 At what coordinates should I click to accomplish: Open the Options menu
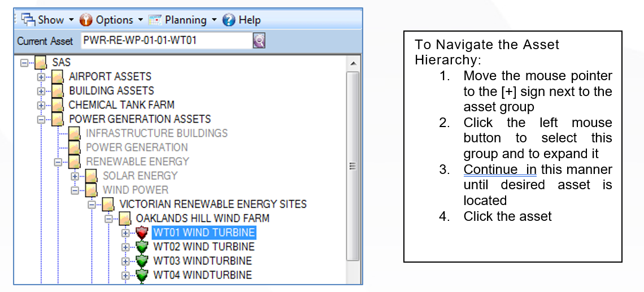[114, 20]
